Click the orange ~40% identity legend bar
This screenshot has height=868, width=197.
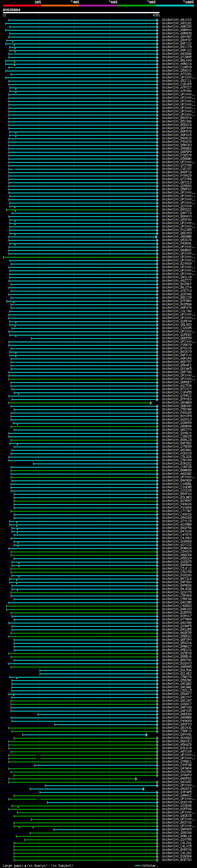click(x=60, y=6)
